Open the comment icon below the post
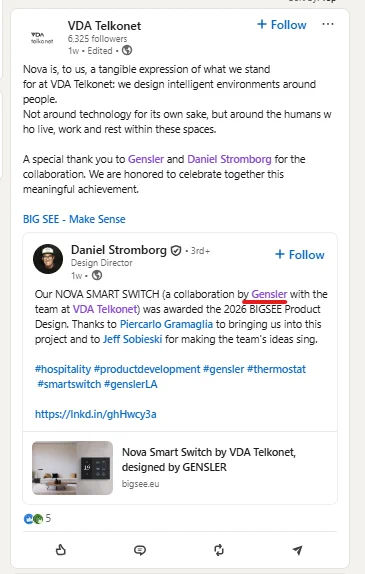 coord(140,550)
